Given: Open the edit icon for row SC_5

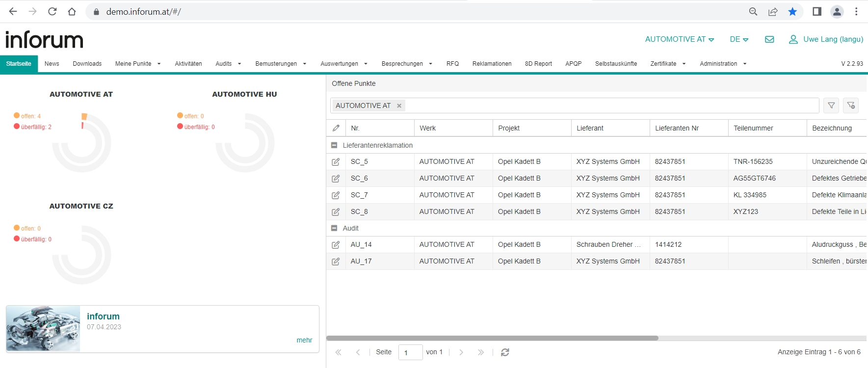Looking at the screenshot, I should point(336,162).
